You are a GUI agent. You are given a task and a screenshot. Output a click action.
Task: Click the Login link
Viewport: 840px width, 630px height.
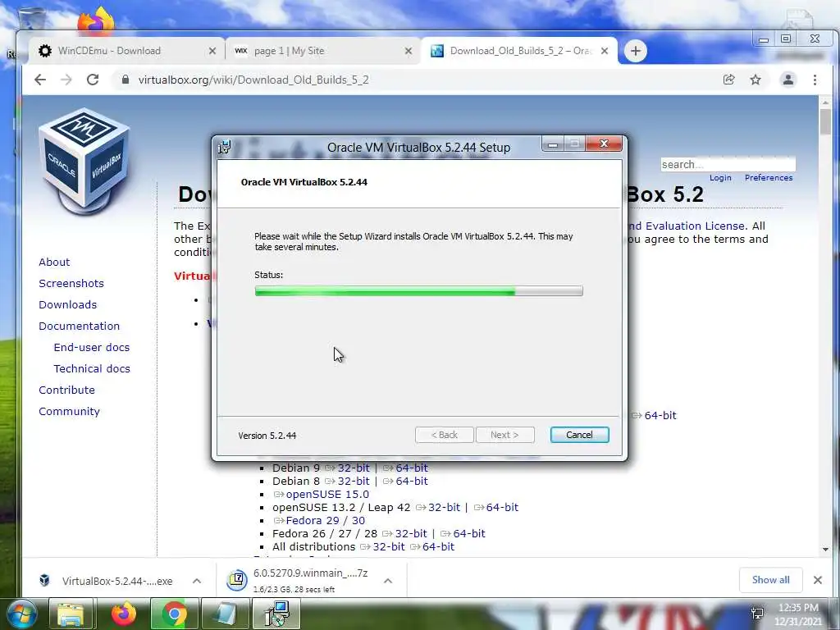720,178
